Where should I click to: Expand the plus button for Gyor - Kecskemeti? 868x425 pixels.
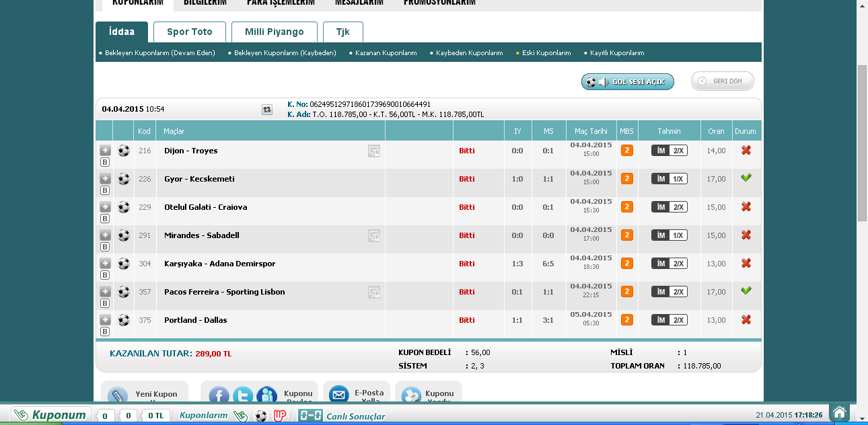(105, 179)
